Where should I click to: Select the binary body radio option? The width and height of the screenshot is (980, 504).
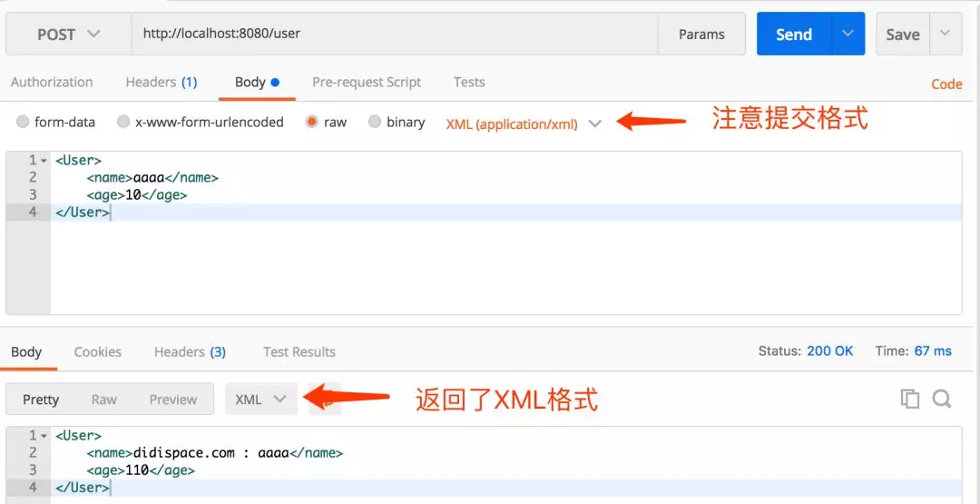(375, 122)
